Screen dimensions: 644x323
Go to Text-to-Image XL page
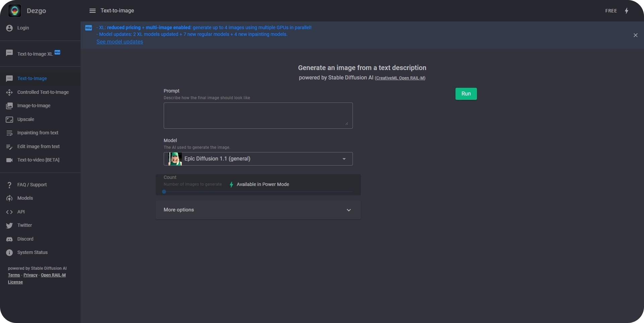(40, 53)
